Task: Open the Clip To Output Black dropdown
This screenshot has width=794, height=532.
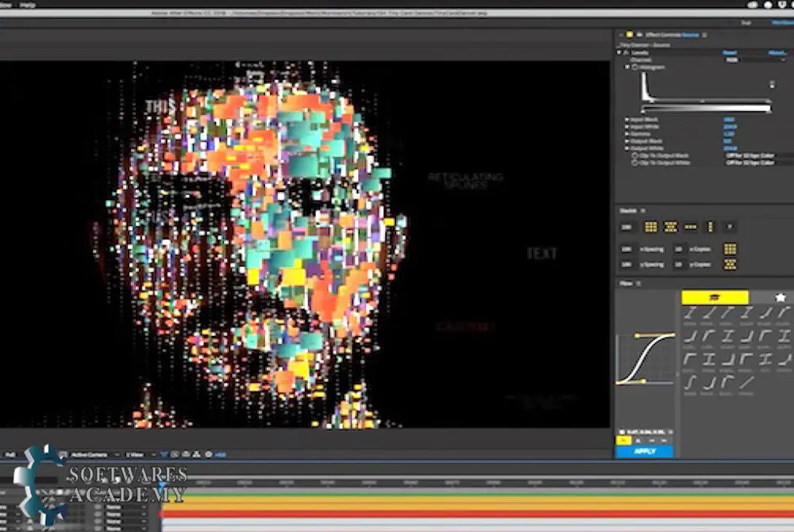Action: point(759,156)
